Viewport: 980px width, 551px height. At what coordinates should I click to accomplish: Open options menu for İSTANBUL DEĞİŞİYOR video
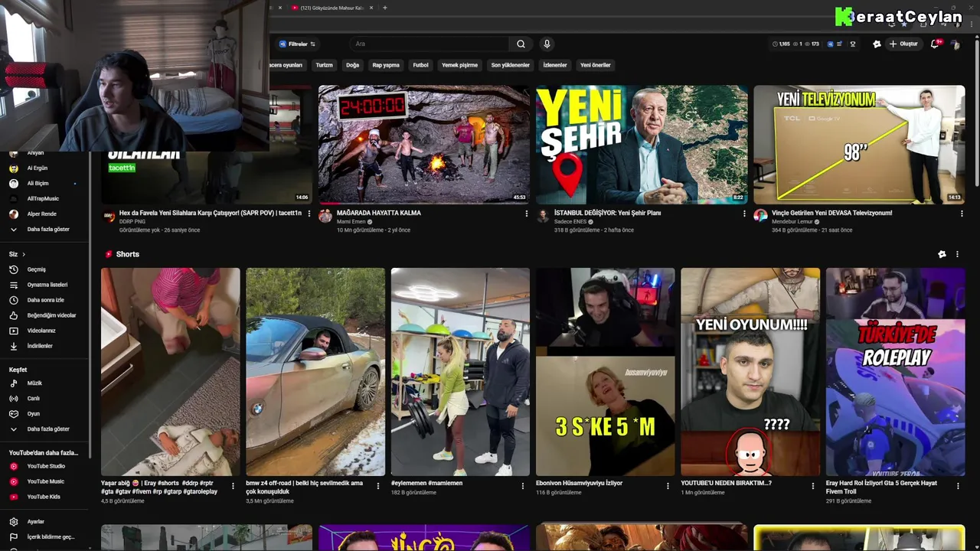(x=744, y=214)
